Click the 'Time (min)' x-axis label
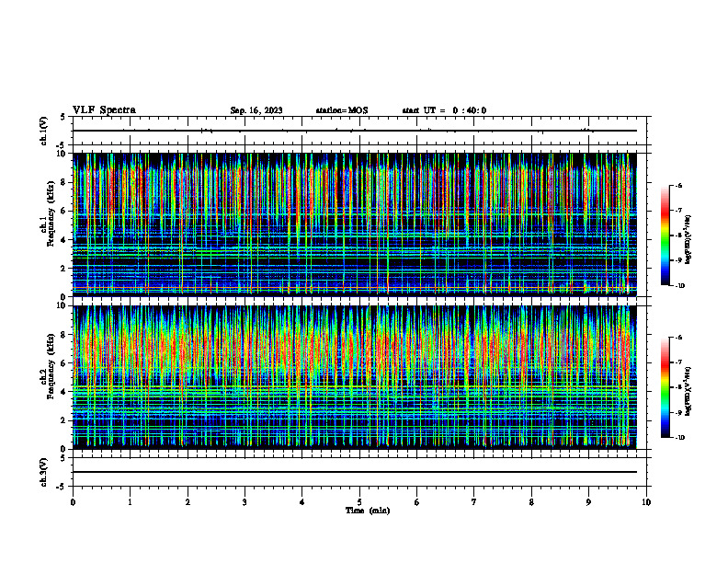The image size is (728, 563). point(368,511)
